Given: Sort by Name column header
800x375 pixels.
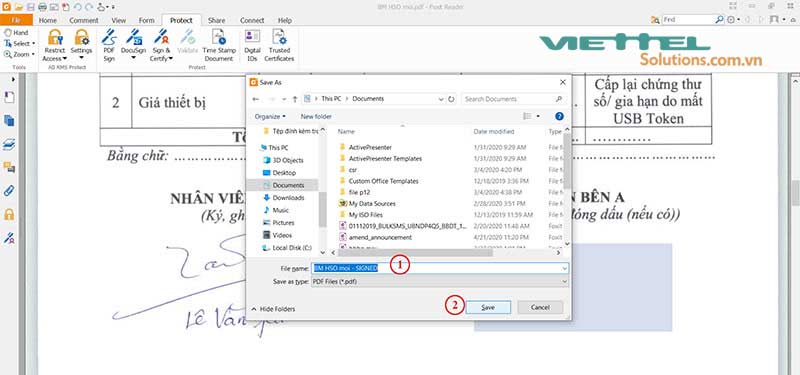Looking at the screenshot, I should (x=346, y=132).
